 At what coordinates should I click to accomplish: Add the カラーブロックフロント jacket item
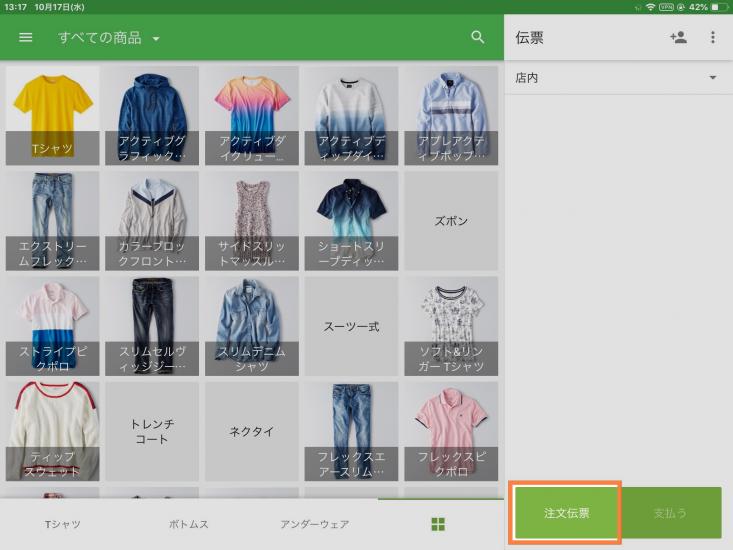pyautogui.click(x=152, y=221)
